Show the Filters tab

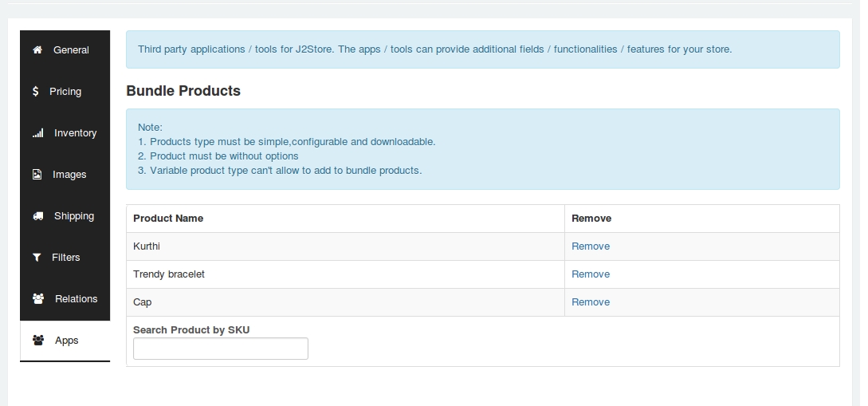(x=65, y=258)
